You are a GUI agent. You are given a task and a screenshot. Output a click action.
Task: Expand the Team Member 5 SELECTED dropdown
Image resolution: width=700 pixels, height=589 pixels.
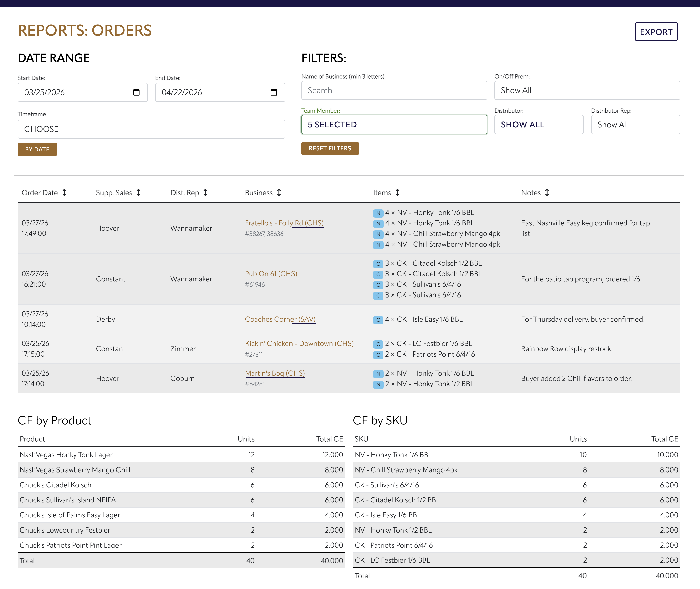click(x=394, y=125)
